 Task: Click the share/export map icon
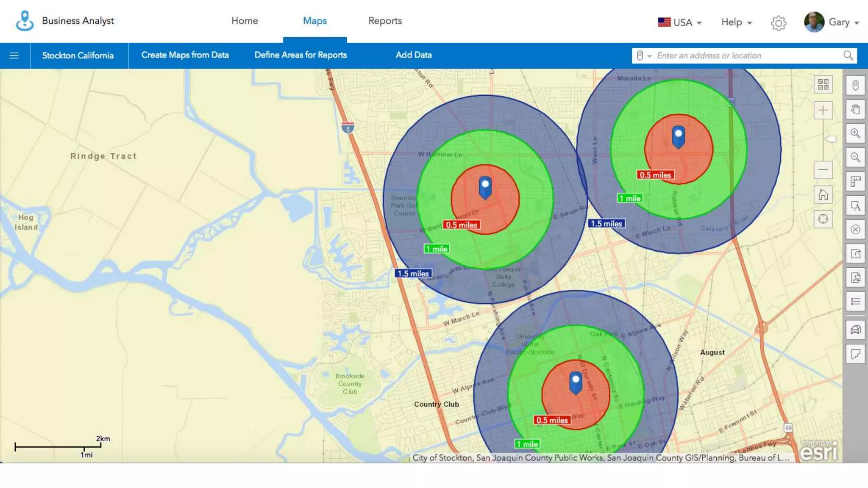click(x=855, y=254)
